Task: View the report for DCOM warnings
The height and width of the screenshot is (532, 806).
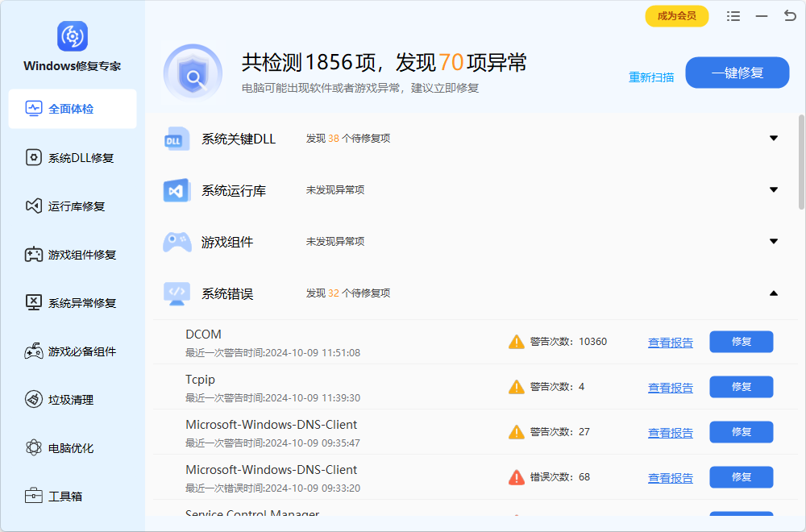Action: [x=670, y=343]
